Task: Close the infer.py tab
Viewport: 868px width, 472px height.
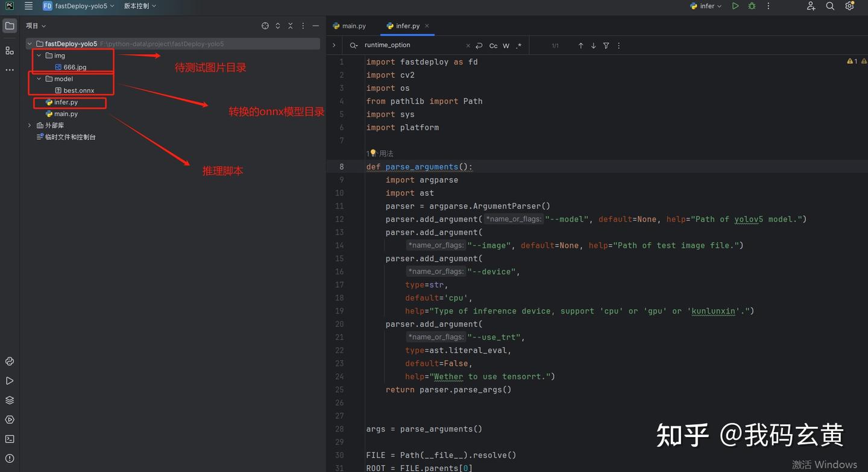Action: (427, 26)
